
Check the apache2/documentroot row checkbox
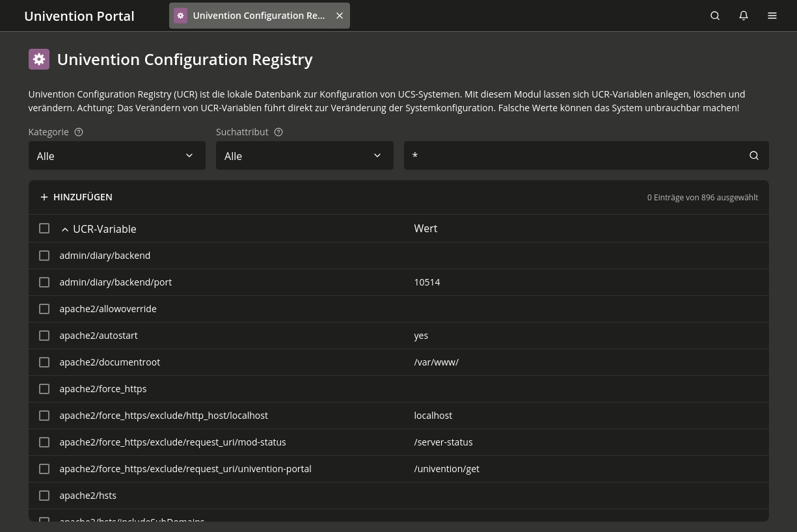[44, 362]
